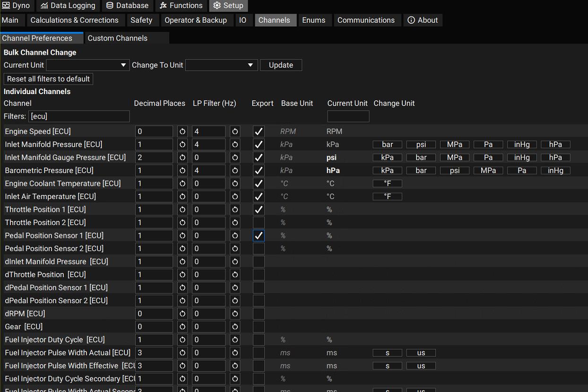Viewport: 588px width, 392px height.
Task: Open the About tab
Action: pyautogui.click(x=423, y=20)
